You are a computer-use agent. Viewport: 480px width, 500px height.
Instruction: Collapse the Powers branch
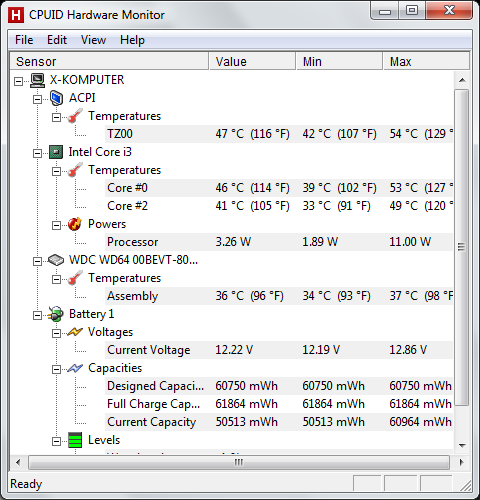[57, 225]
